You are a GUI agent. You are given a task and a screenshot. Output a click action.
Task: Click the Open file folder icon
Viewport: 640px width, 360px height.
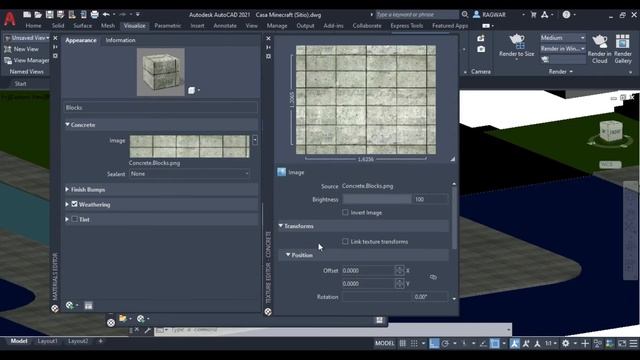(38, 15)
